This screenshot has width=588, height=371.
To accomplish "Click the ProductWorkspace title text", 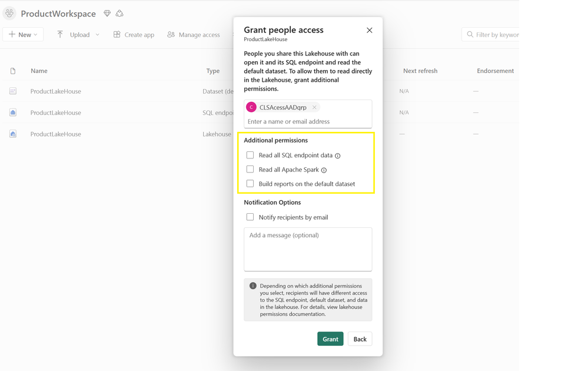I will click(x=58, y=14).
